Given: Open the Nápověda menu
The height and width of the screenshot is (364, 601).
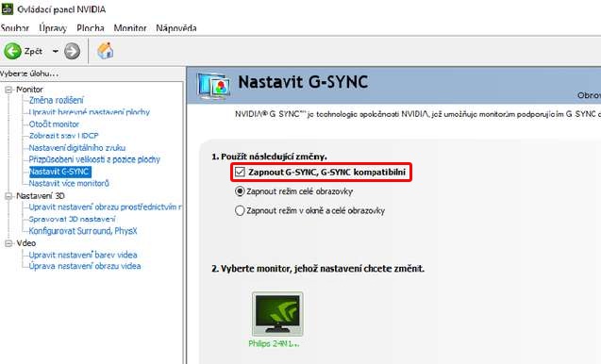Looking at the screenshot, I should click(x=175, y=28).
